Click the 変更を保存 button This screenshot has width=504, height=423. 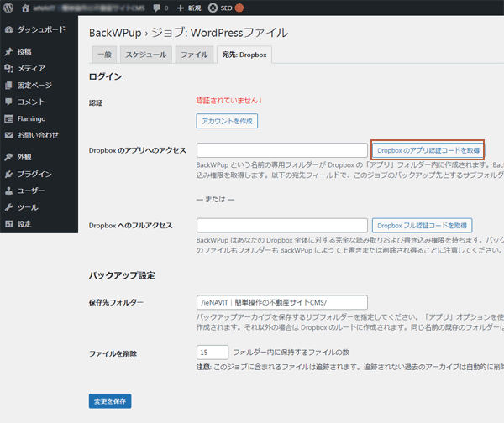tap(110, 401)
